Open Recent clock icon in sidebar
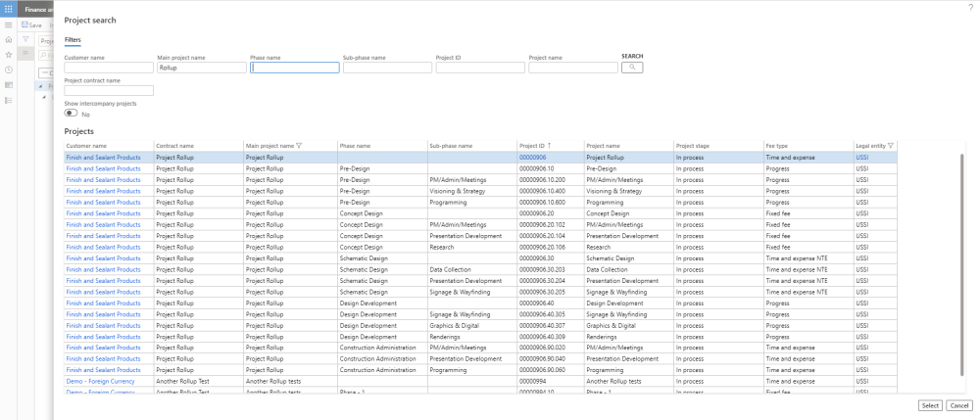 [x=8, y=70]
